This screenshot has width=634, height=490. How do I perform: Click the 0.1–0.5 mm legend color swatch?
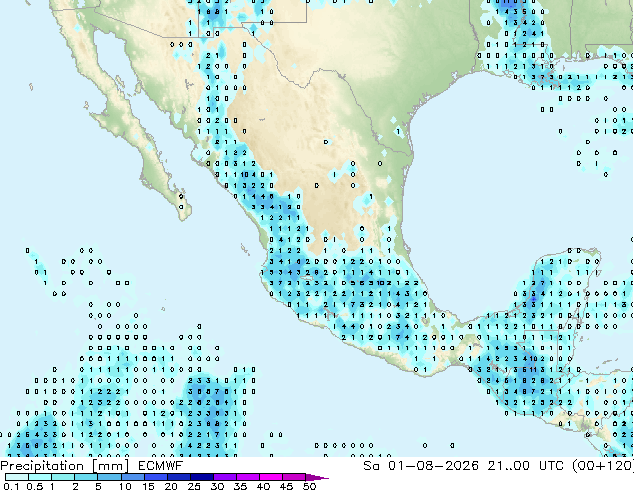coord(17,477)
